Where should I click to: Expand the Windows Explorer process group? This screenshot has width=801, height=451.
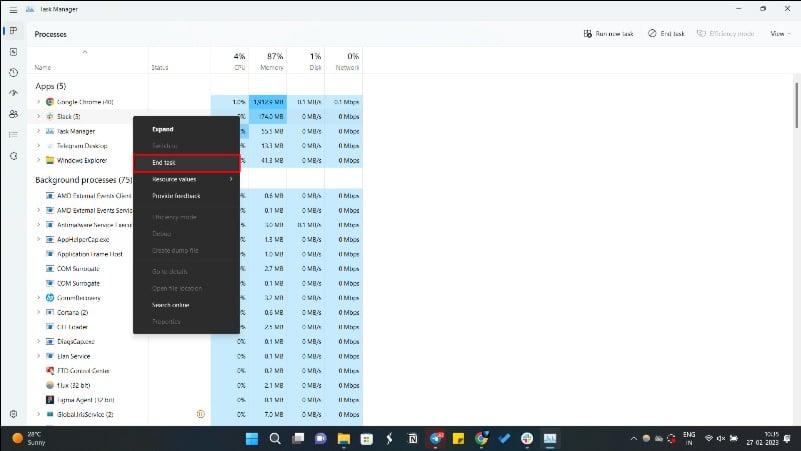point(38,160)
